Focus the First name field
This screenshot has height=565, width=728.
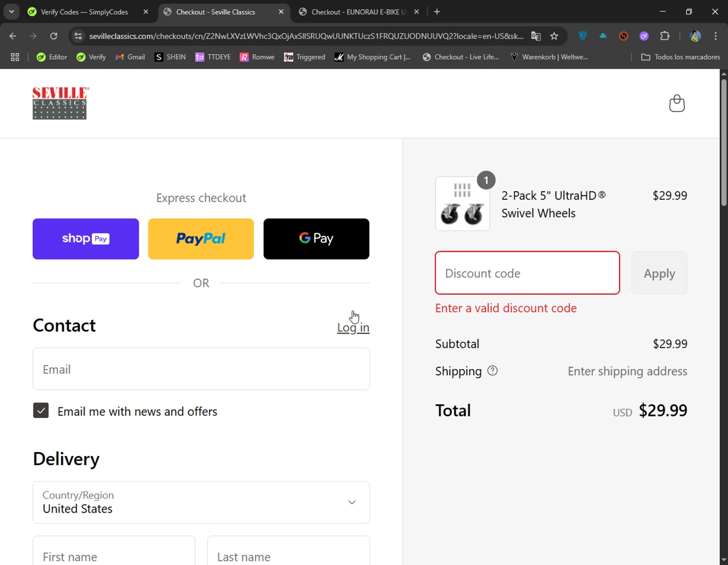(114, 551)
